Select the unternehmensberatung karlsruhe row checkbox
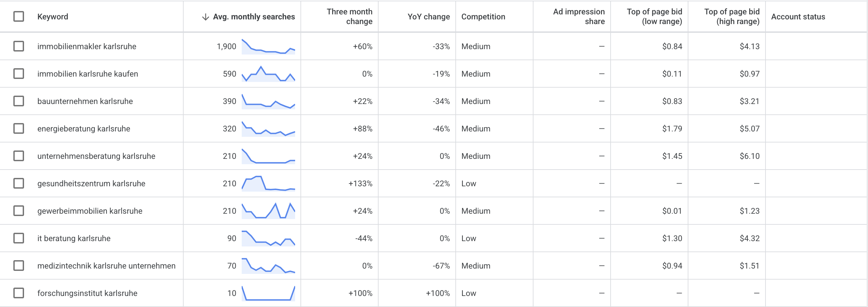 click(x=19, y=156)
